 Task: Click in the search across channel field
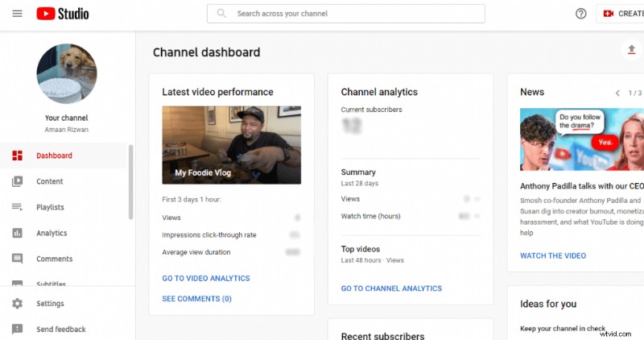(x=346, y=14)
